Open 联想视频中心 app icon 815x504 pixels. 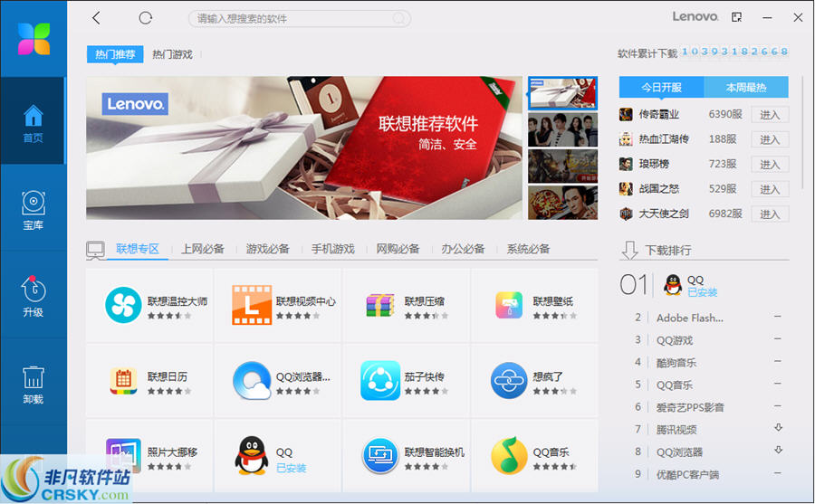252,305
